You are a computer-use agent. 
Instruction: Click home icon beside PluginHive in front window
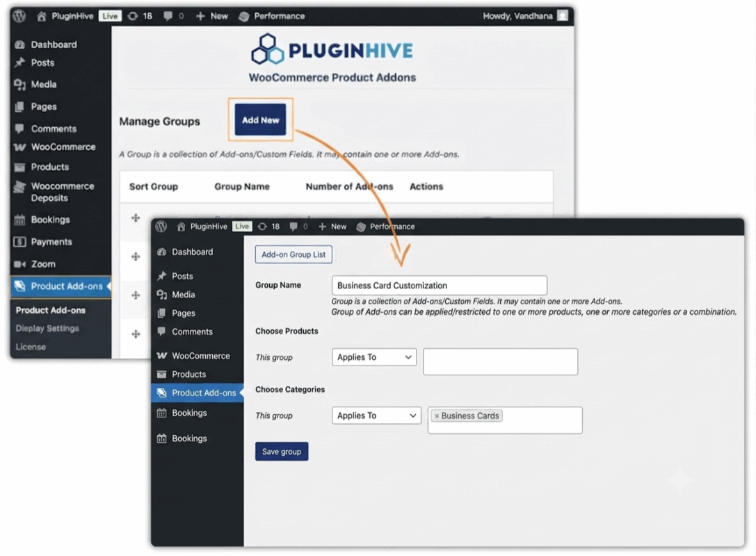point(182,227)
